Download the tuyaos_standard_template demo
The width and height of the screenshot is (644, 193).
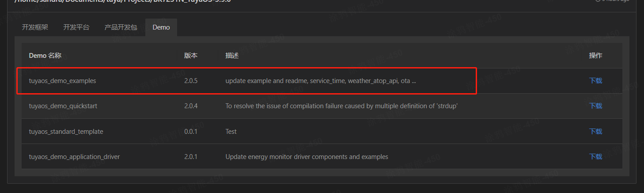click(595, 132)
